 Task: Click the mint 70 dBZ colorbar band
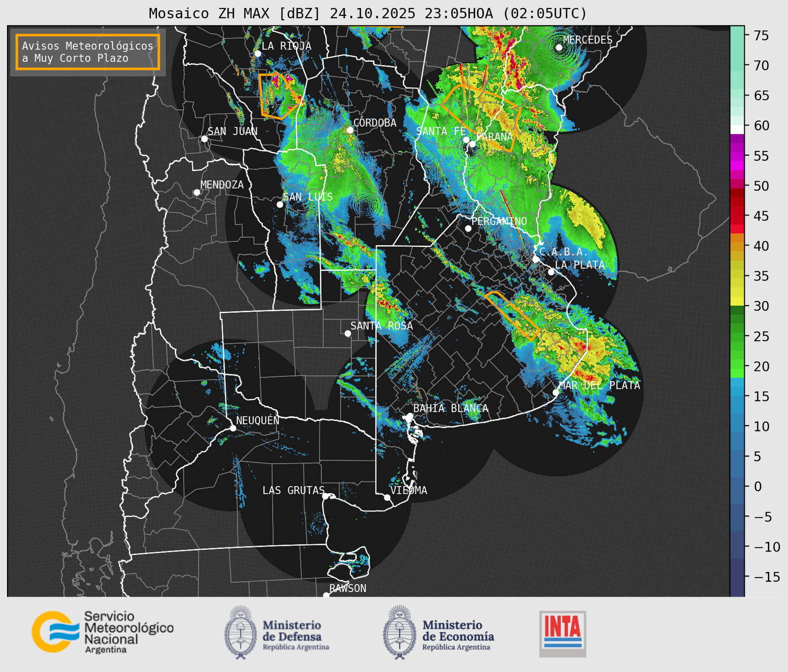pyautogui.click(x=737, y=65)
